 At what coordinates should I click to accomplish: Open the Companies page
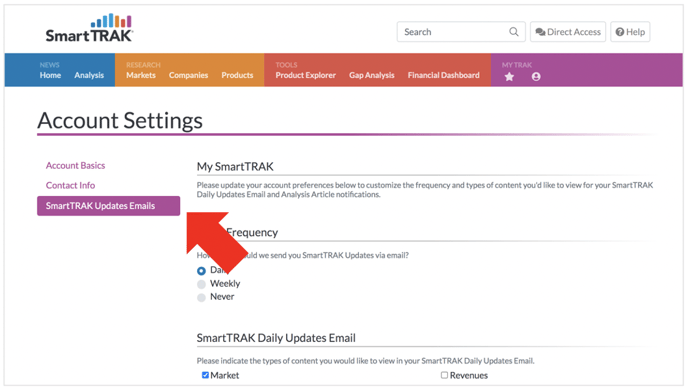click(188, 75)
